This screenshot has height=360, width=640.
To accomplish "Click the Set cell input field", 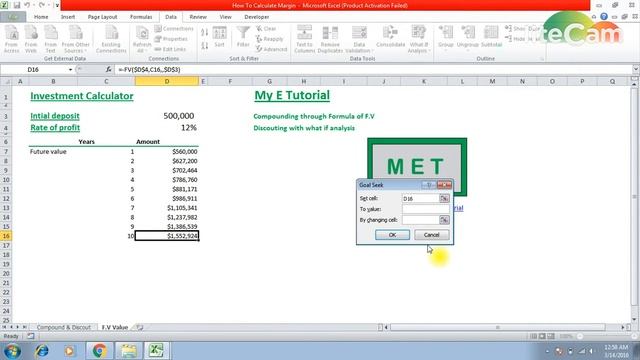I will (x=420, y=198).
